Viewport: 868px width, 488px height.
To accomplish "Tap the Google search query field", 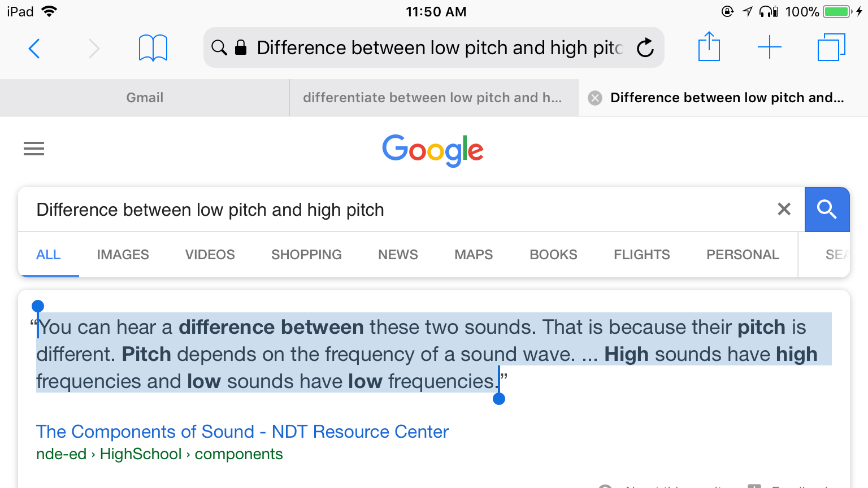I will [396, 210].
